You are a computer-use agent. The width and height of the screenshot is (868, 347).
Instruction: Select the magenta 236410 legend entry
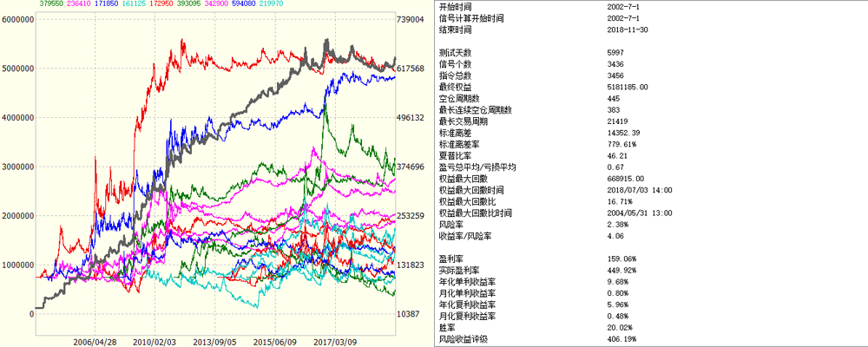pos(81,4)
